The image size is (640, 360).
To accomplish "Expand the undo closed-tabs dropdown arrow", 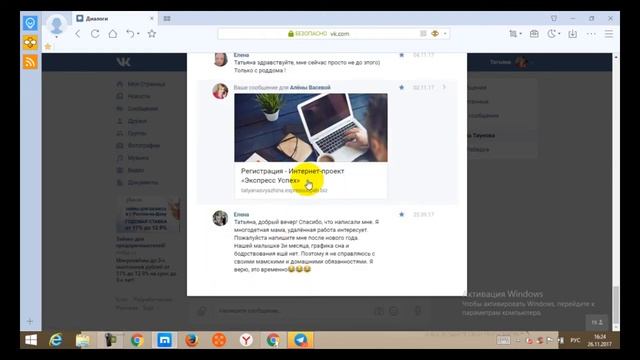I will pyautogui.click(x=138, y=34).
